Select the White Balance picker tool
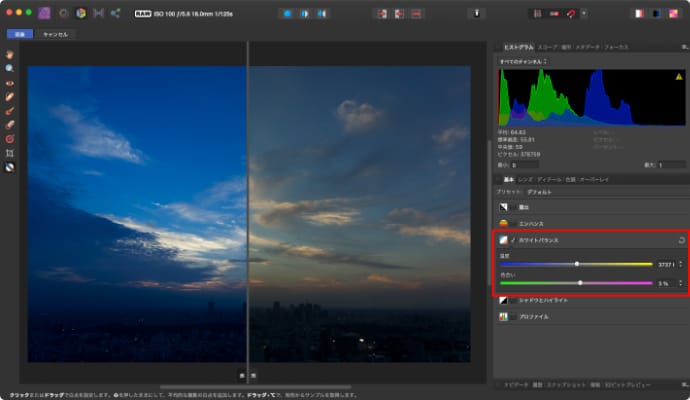This screenshot has width=690, height=400. click(x=10, y=167)
